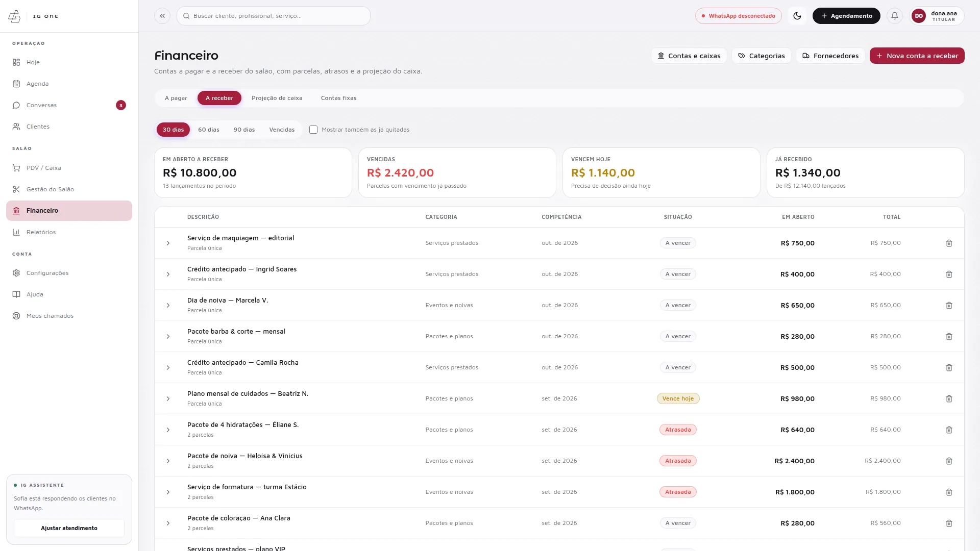980x551 pixels.
Task: Open Configurações in the sidebar
Action: tap(69, 273)
